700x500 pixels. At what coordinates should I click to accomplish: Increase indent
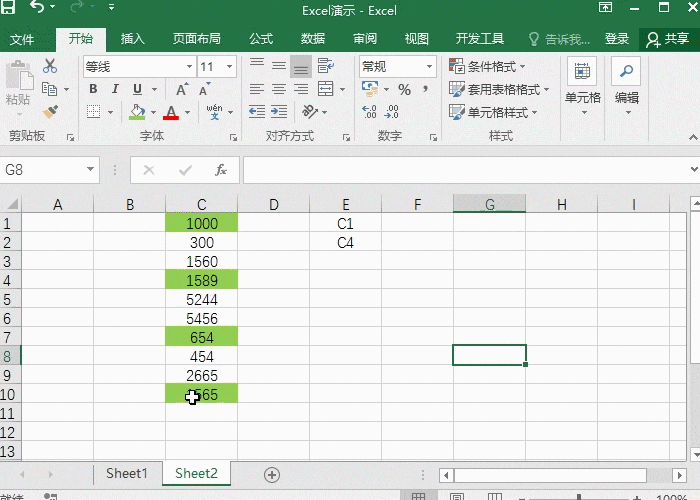tap(279, 112)
